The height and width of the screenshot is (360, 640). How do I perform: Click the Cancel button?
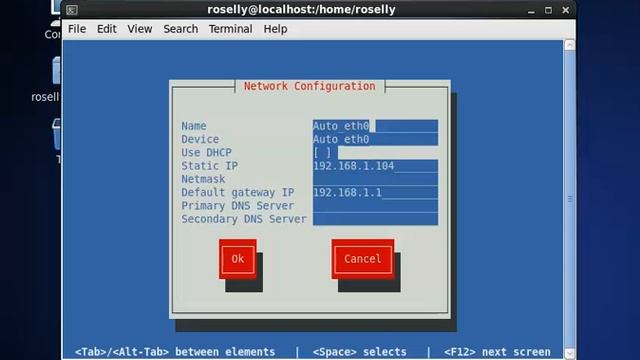(x=363, y=259)
